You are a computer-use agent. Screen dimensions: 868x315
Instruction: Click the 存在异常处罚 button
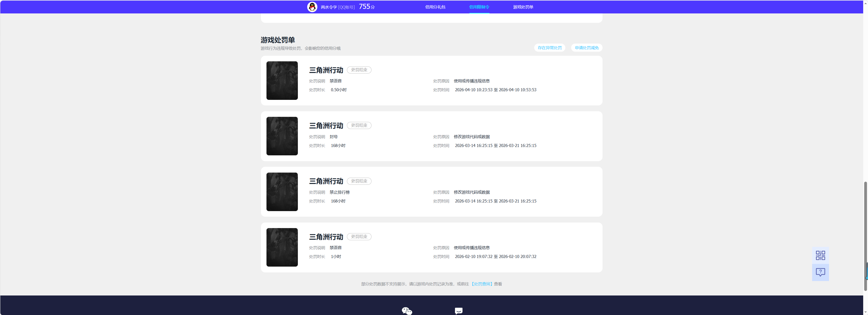550,48
